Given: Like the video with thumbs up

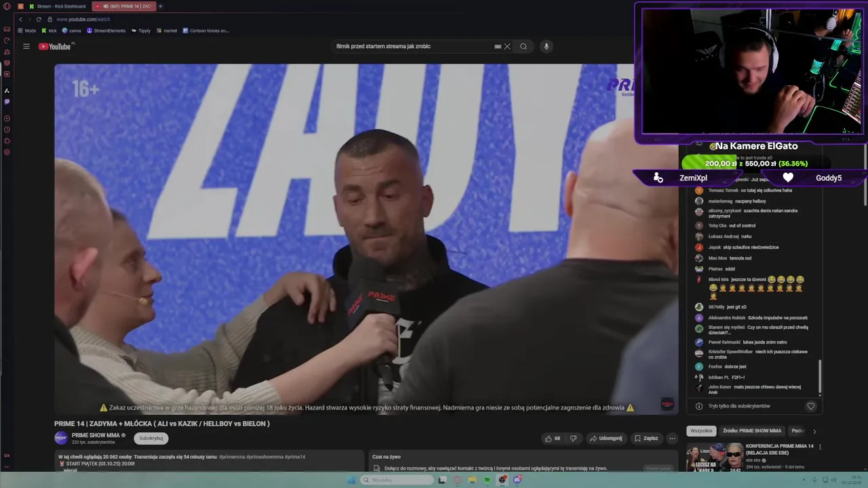Looking at the screenshot, I should (553, 438).
